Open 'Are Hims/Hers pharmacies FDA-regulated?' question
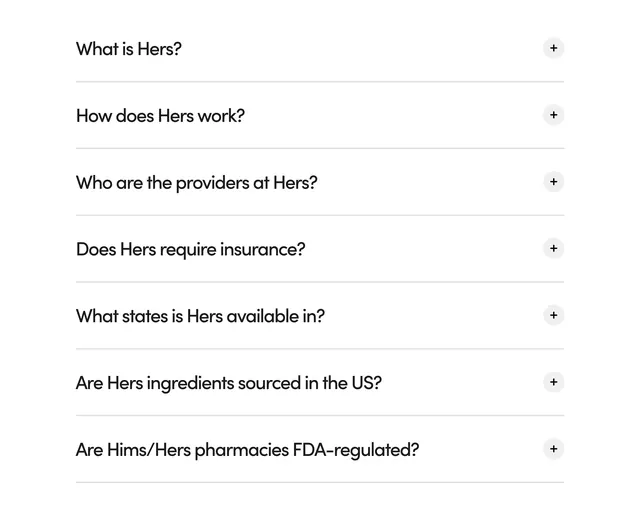 (247, 450)
